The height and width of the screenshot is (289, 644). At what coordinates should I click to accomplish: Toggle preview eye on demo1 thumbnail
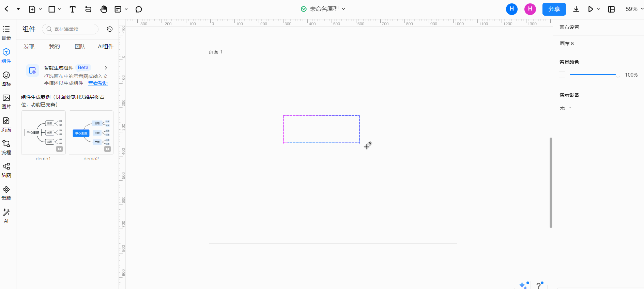point(60,149)
